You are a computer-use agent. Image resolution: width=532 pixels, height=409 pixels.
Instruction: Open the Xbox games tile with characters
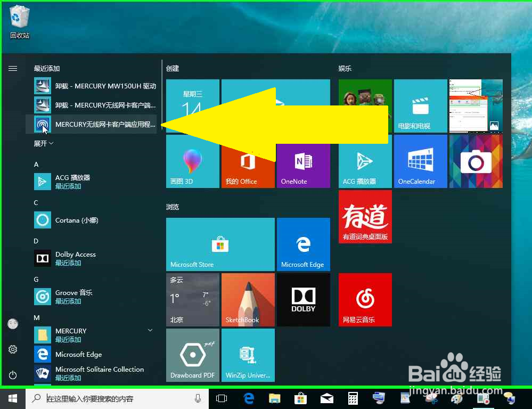coord(365,106)
